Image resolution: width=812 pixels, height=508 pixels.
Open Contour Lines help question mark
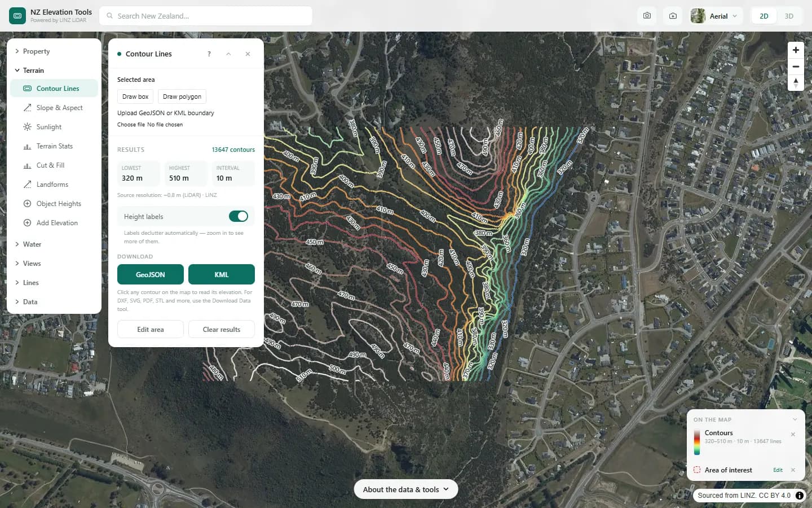point(209,54)
